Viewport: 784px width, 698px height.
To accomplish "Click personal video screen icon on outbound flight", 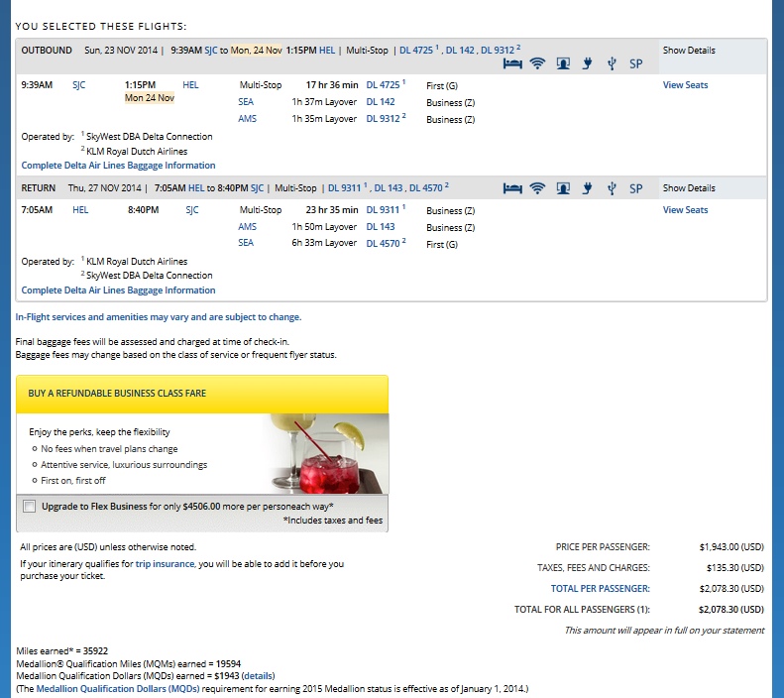I will [563, 63].
